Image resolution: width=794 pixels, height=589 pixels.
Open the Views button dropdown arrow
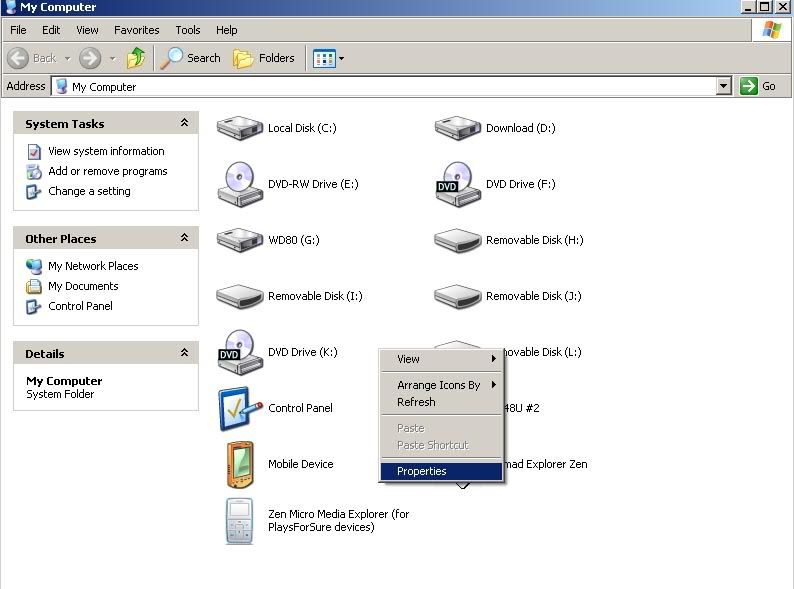tap(341, 59)
